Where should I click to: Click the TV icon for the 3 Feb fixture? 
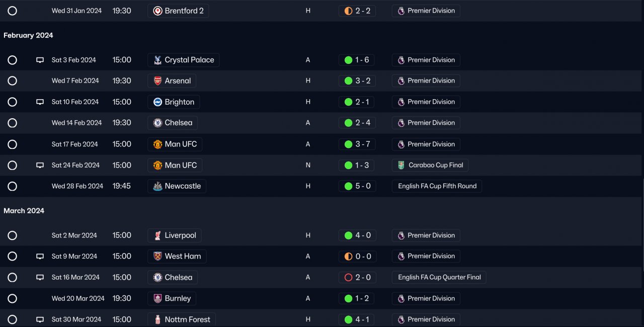(x=40, y=60)
